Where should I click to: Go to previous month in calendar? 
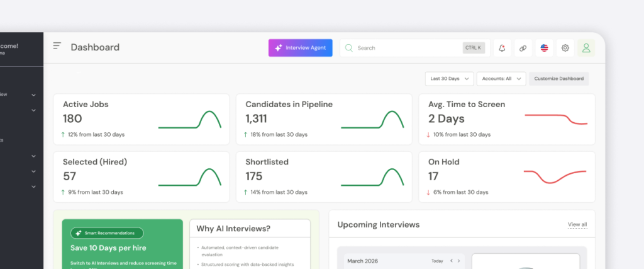point(451,261)
